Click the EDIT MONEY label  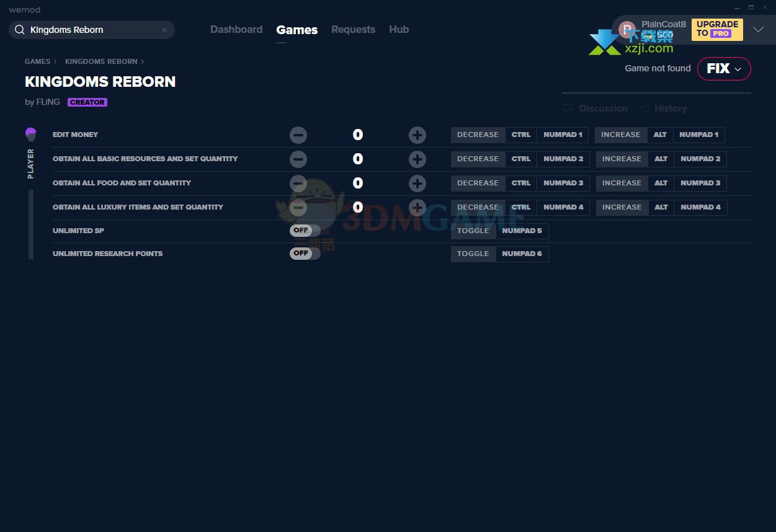[76, 135]
